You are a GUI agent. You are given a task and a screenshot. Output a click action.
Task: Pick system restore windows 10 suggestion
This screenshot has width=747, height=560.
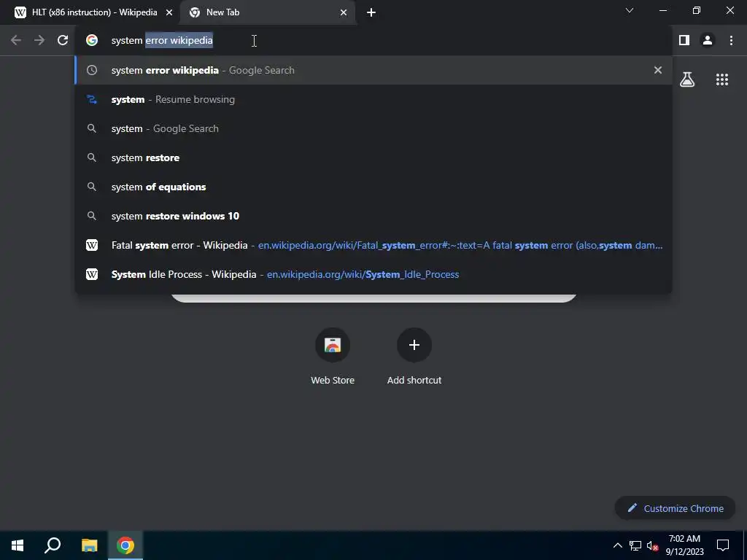(373, 216)
